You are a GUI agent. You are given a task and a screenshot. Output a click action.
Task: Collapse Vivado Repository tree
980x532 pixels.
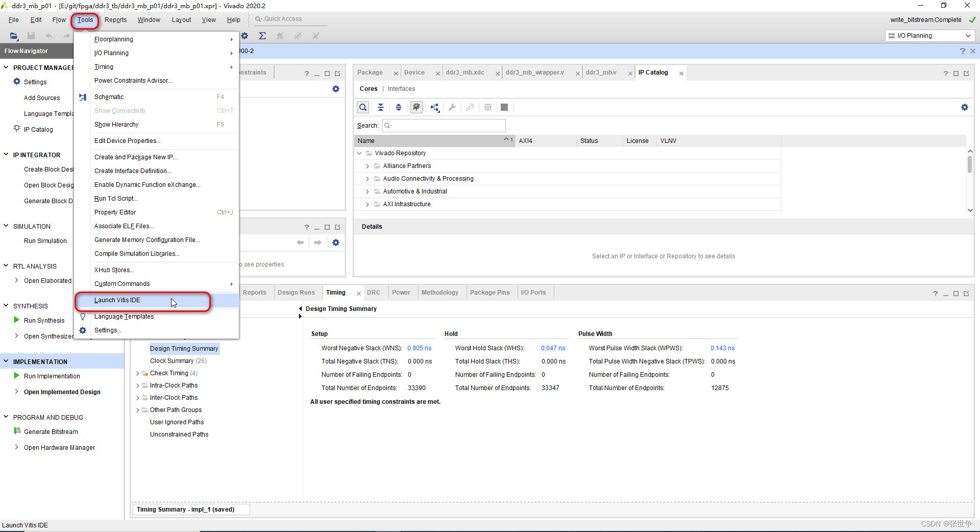pyautogui.click(x=359, y=153)
